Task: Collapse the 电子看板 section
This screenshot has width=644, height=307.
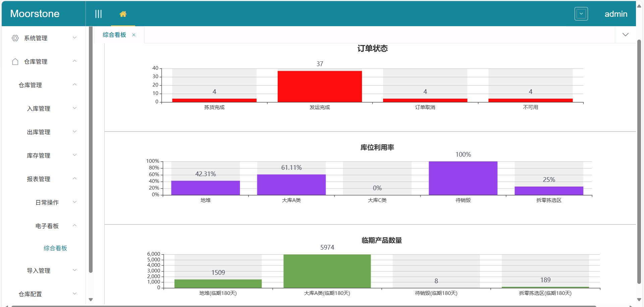Action: click(74, 225)
